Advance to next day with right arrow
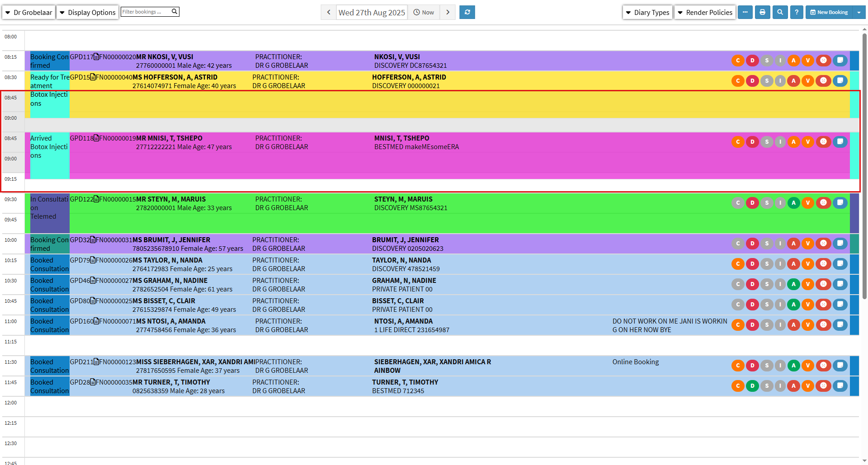 tap(448, 12)
